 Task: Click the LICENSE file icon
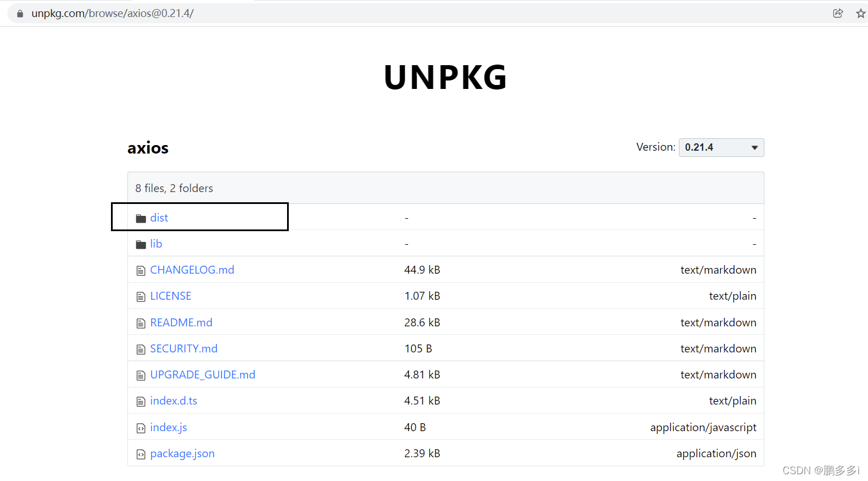point(141,297)
